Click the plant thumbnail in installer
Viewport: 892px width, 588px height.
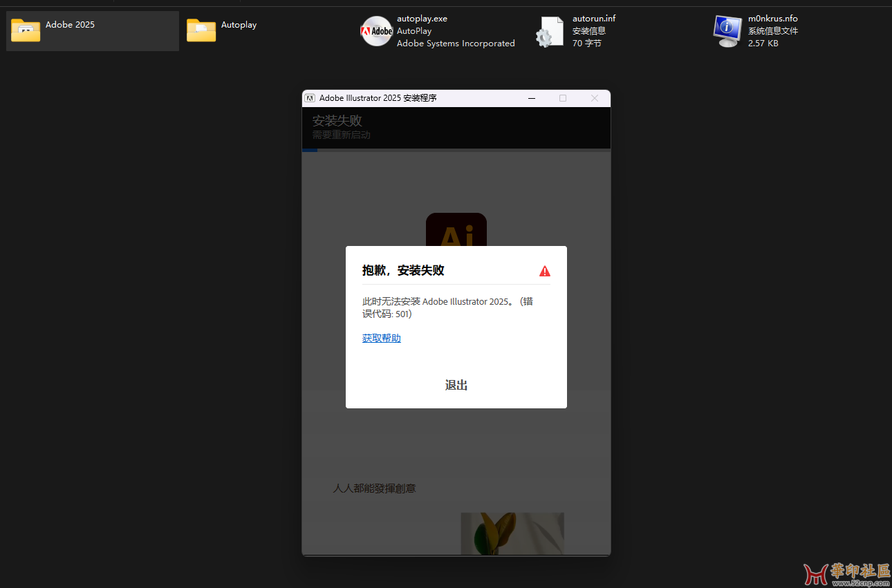coord(512,533)
